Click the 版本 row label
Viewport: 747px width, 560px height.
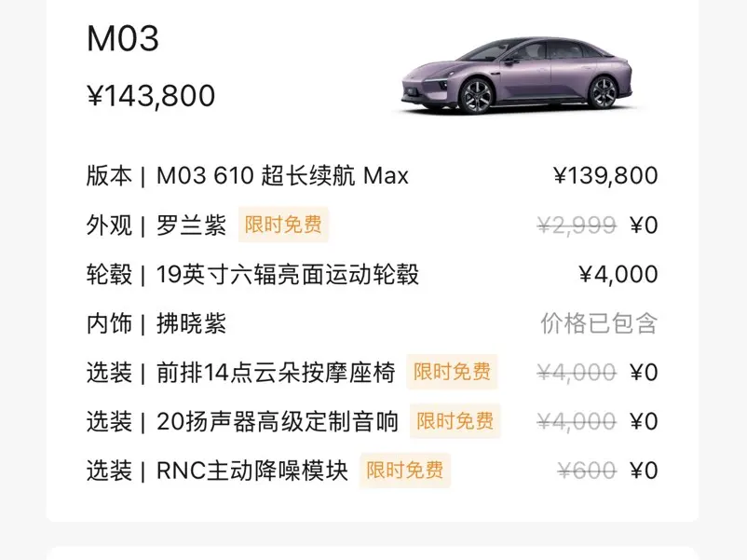click(x=109, y=175)
